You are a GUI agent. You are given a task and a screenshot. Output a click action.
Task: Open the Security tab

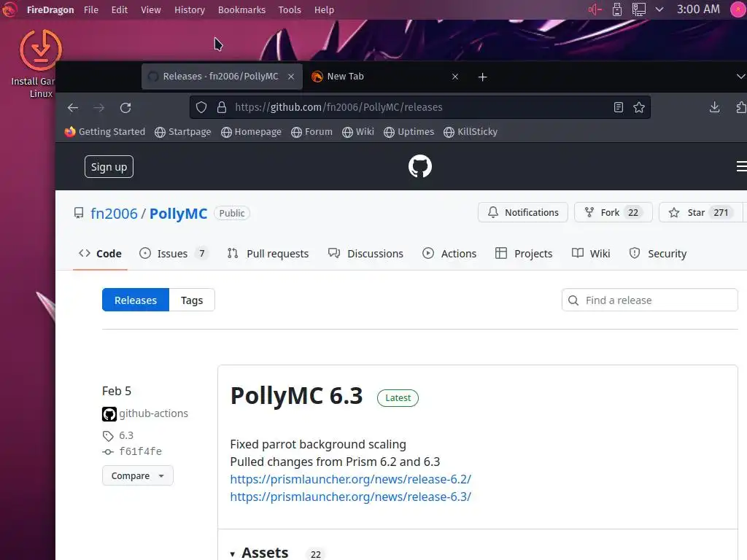[x=658, y=254]
